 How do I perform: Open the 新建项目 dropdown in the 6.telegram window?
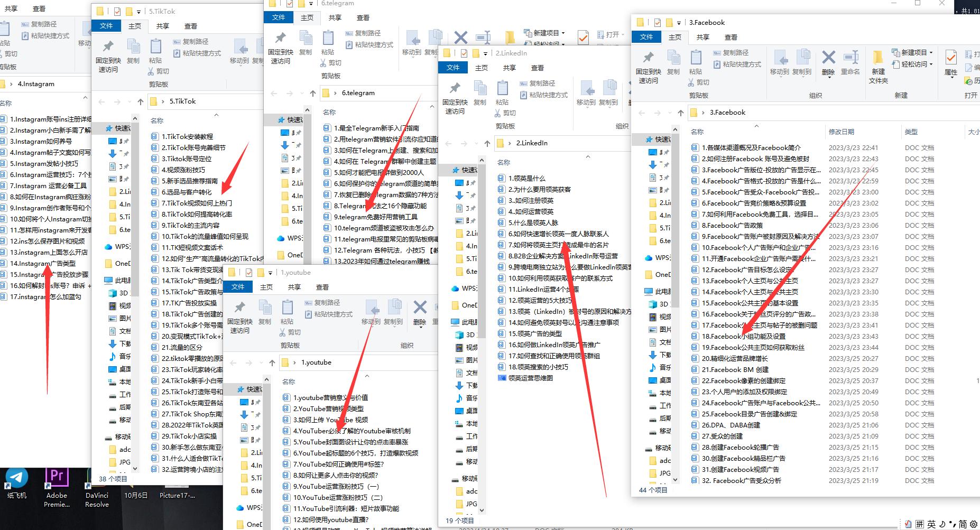(544, 33)
